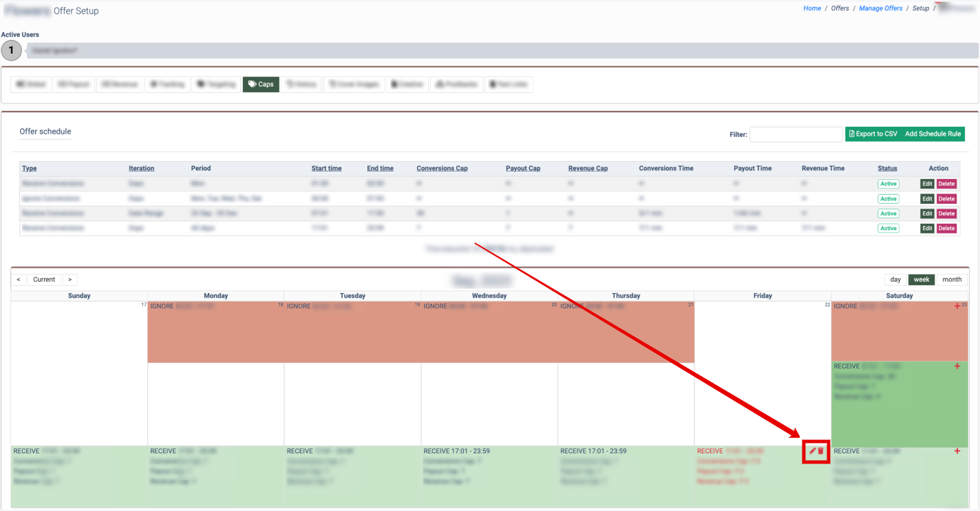980x511 pixels.
Task: Focus the Filter input field
Action: [796, 134]
